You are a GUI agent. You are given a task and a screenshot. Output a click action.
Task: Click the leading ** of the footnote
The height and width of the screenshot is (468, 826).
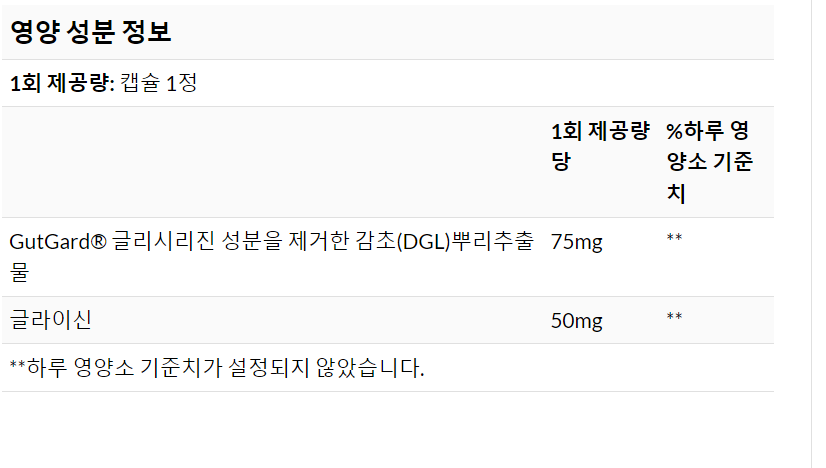[x=16, y=367]
